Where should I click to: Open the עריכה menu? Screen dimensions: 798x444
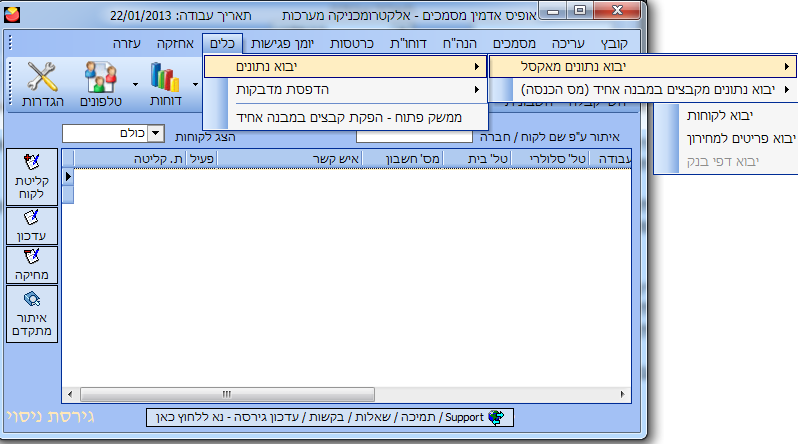(568, 44)
